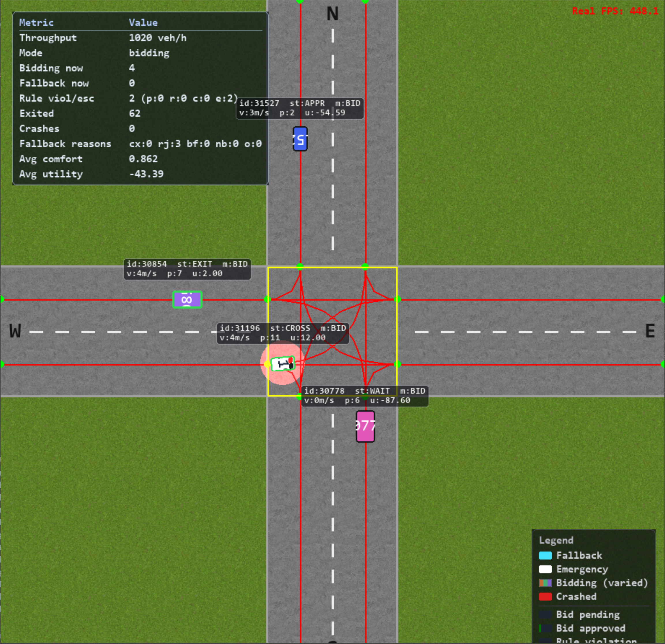Click the W direction label
Image resolution: width=665 pixels, height=644 pixels.
[x=15, y=331]
